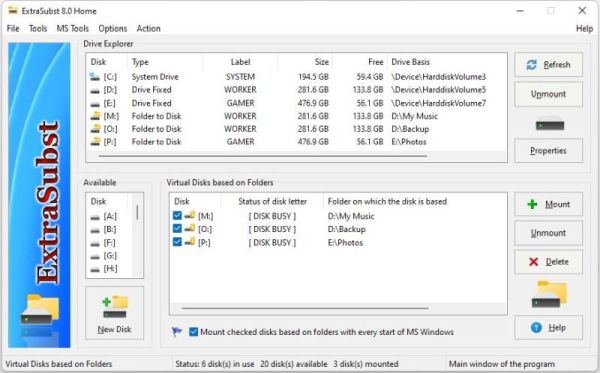
Task: Click the Unmount button beside Drive Explorer
Action: 548,94
